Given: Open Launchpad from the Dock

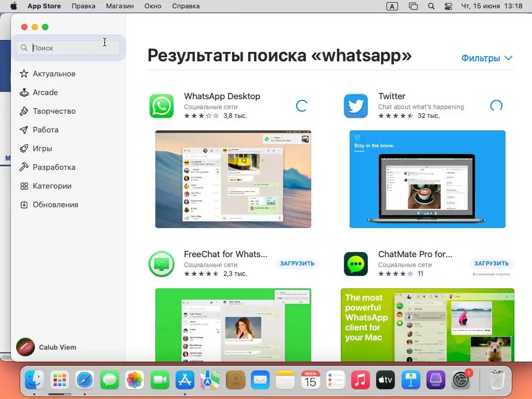Looking at the screenshot, I should [59, 379].
